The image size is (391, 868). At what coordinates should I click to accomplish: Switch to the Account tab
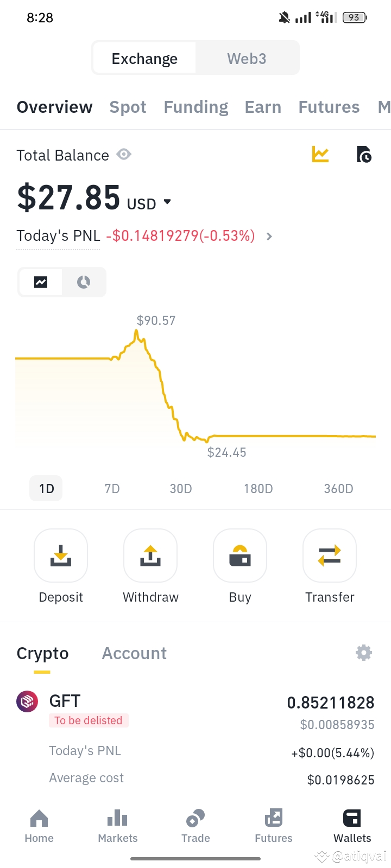coord(134,653)
